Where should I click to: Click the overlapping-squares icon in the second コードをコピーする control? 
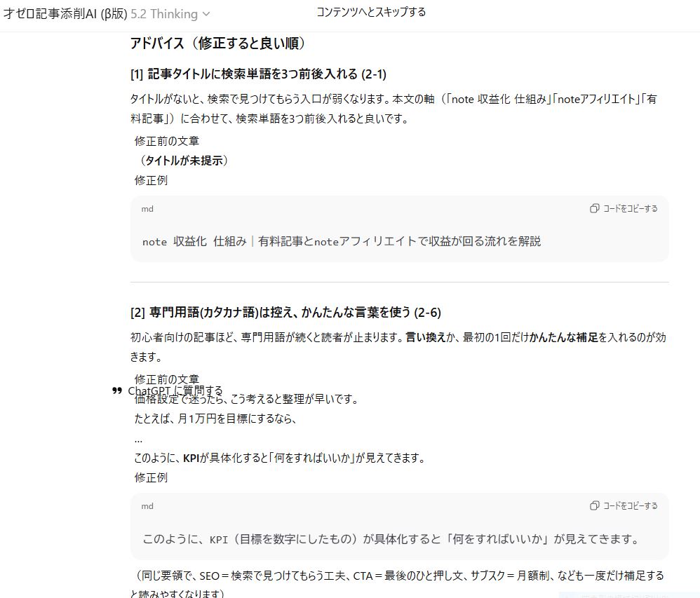(593, 505)
